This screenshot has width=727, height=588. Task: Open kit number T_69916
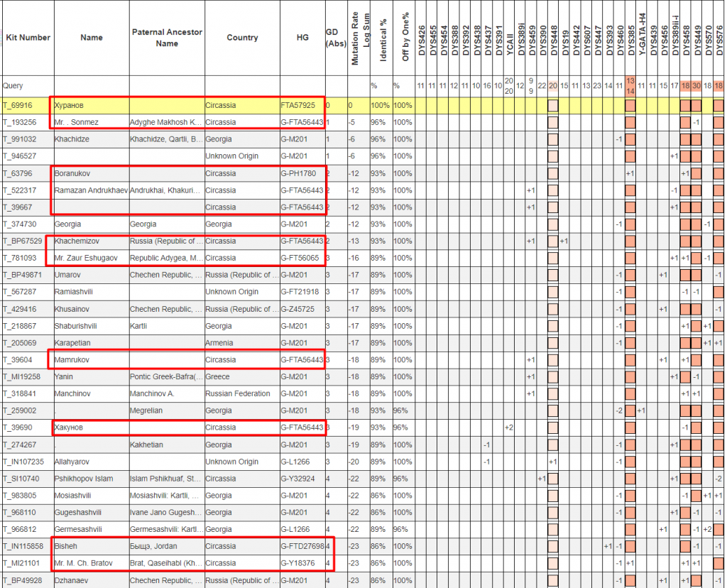pyautogui.click(x=17, y=105)
